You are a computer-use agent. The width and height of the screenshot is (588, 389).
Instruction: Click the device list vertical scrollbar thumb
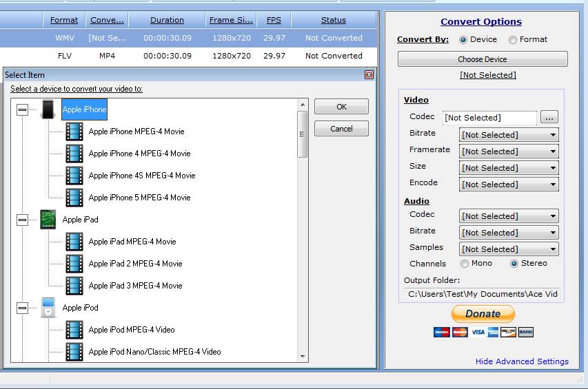(302, 134)
